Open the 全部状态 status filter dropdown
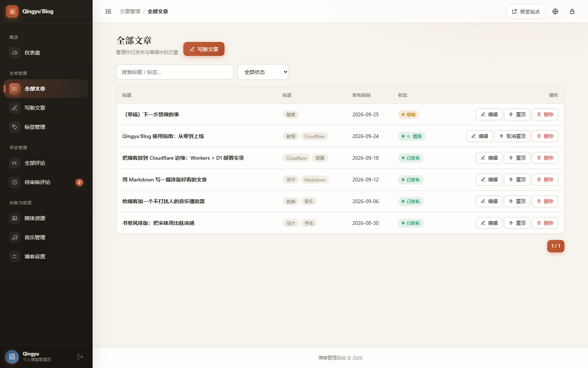588x368 pixels. (x=263, y=72)
